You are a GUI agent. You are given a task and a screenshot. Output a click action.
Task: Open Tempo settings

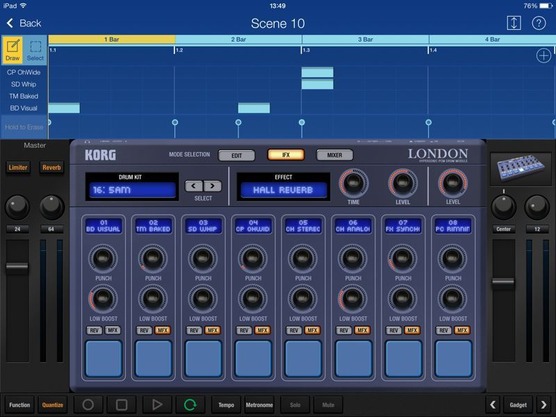pos(226,405)
